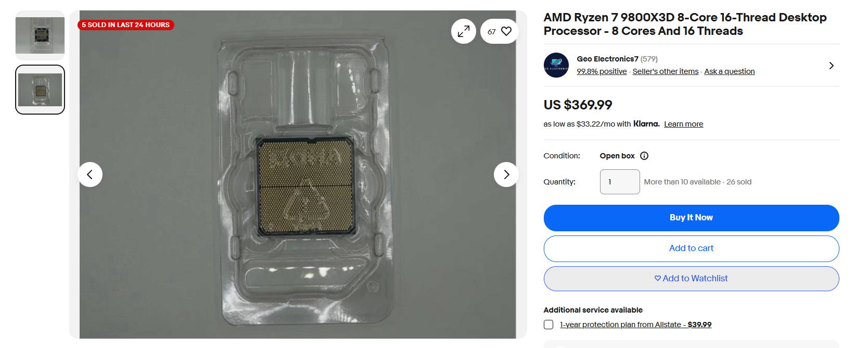The height and width of the screenshot is (348, 868).
Task: Add the processor to cart
Action: [x=691, y=248]
